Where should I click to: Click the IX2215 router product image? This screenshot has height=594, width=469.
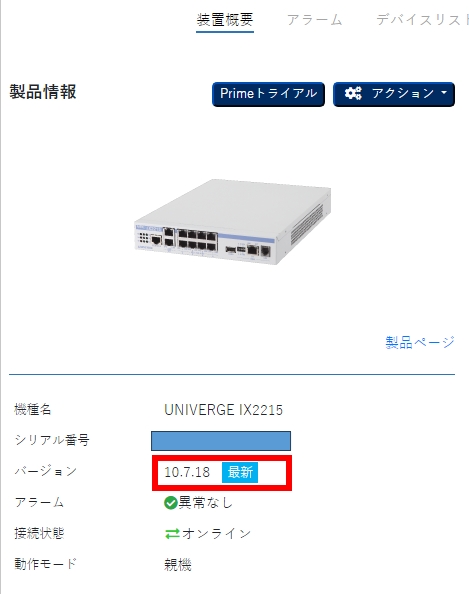[x=233, y=222]
